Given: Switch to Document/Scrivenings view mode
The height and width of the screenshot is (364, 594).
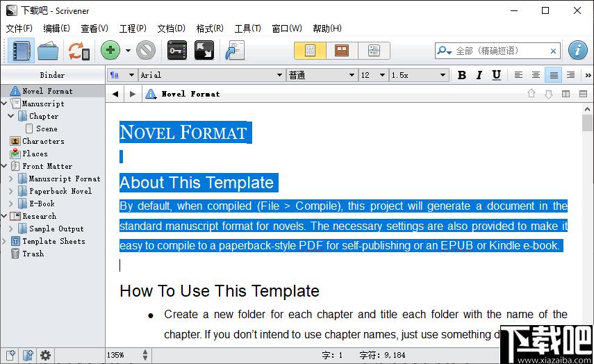Looking at the screenshot, I should (310, 51).
